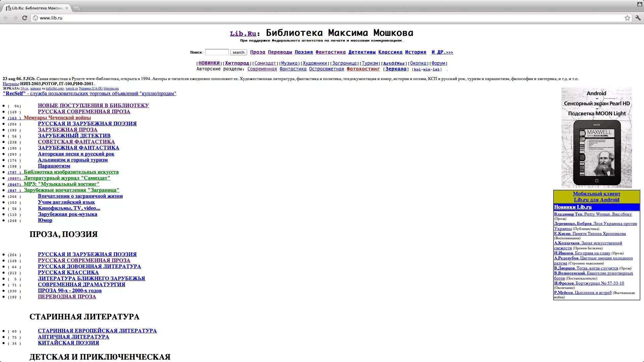The width and height of the screenshot is (644, 362).
Task: Open Мемуары Чеченской войны link
Action: tap(57, 118)
